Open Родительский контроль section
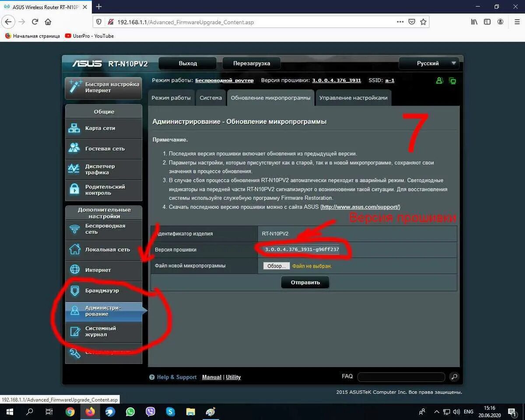This screenshot has height=420, width=525. (104, 190)
